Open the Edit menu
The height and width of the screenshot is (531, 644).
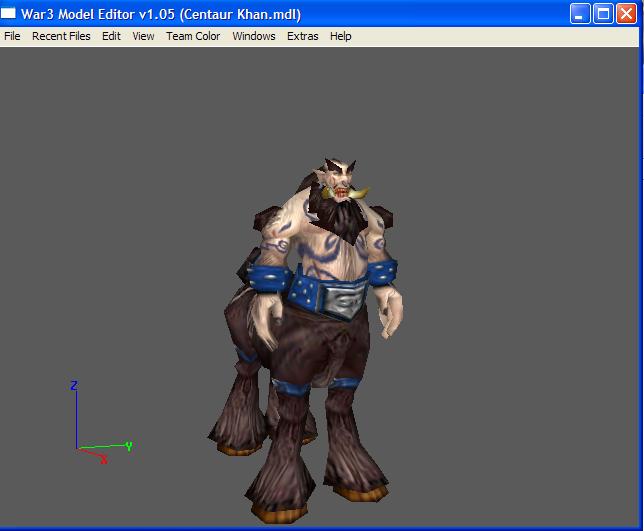click(x=111, y=36)
